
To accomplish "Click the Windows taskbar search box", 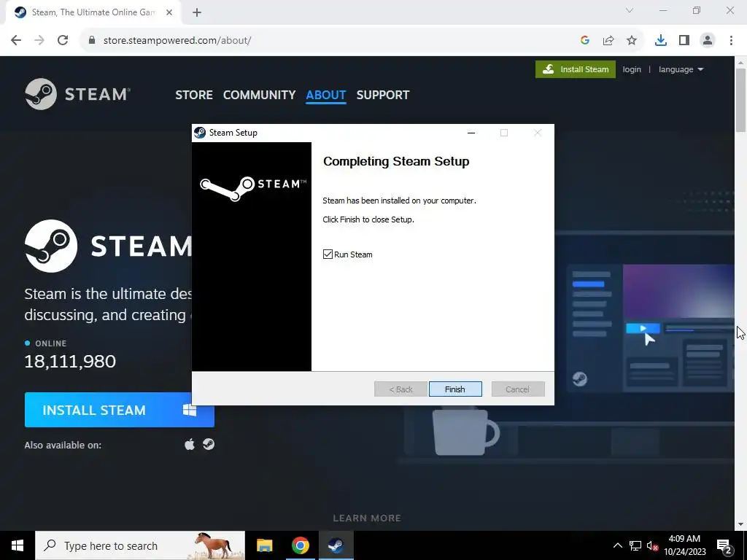I will (x=140, y=545).
